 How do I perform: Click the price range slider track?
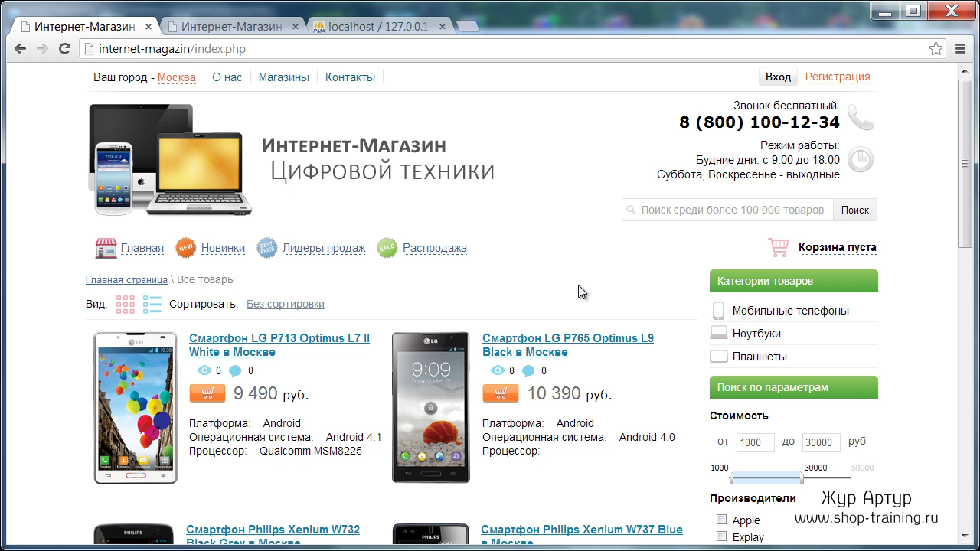pos(792,478)
